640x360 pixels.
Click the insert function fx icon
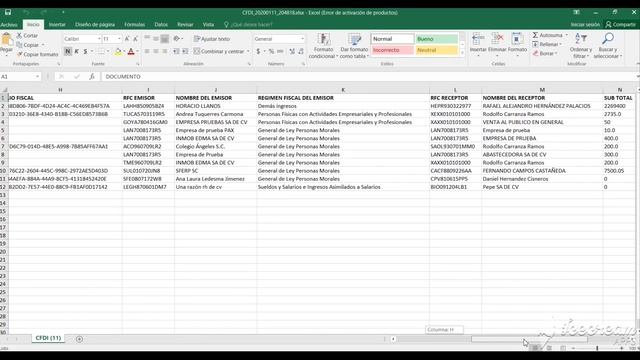click(x=92, y=77)
